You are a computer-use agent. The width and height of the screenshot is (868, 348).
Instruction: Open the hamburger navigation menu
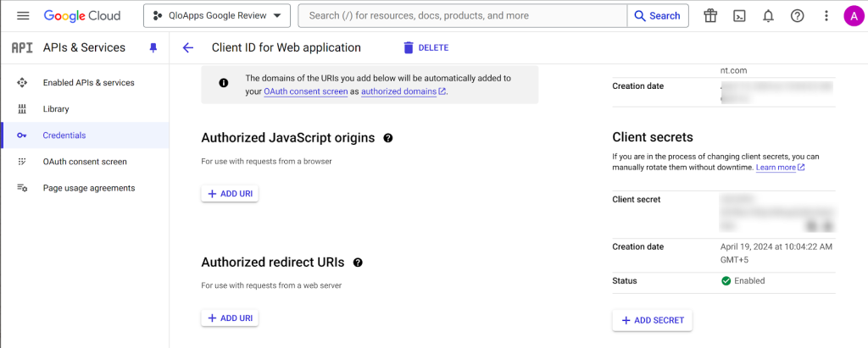[23, 16]
